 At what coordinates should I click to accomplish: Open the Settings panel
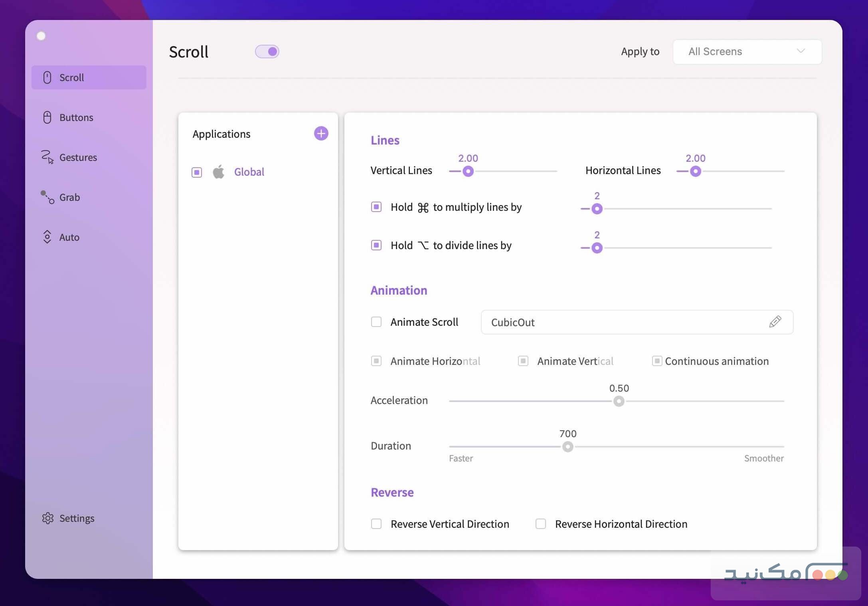77,518
